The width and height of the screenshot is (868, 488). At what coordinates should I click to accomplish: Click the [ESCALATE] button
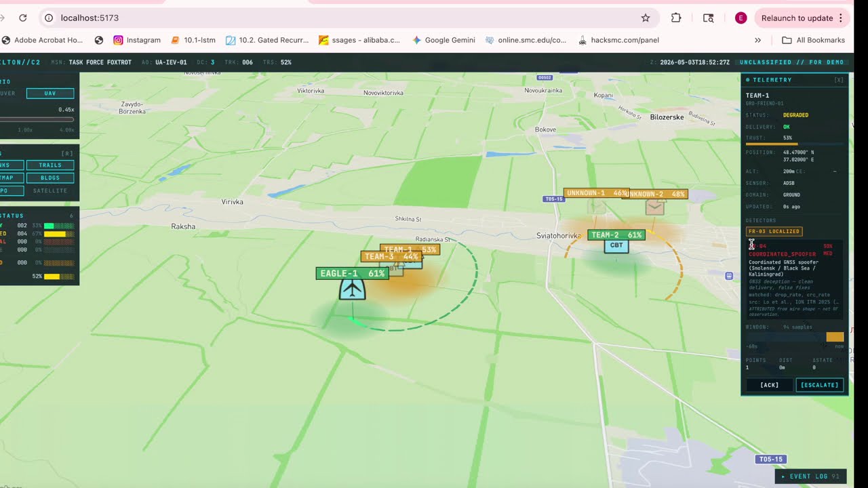point(820,385)
